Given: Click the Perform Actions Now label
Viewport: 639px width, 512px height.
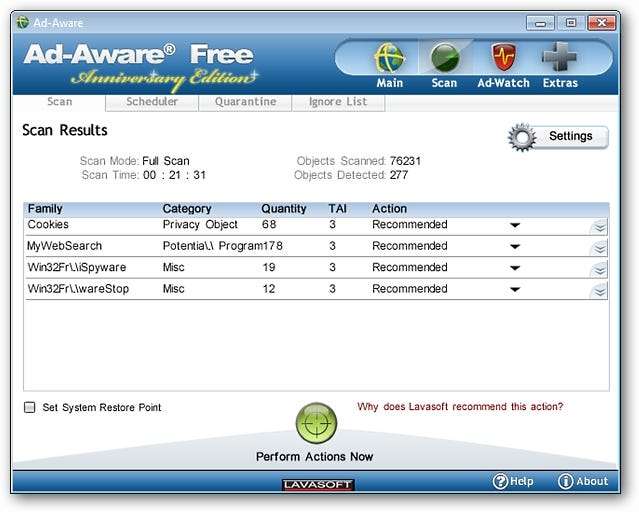Looking at the screenshot, I should point(314,457).
